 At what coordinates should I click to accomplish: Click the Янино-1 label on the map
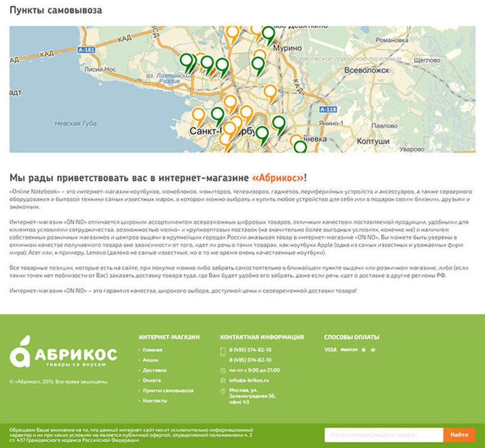(x=331, y=123)
